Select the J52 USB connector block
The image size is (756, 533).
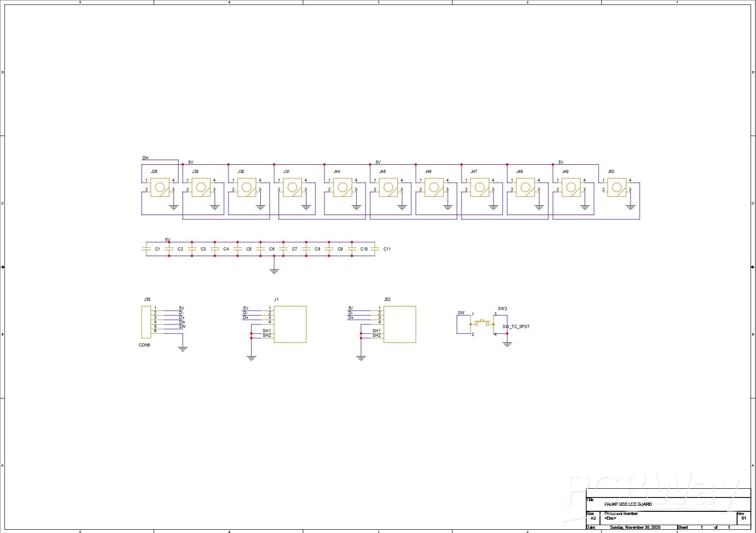[x=400, y=324]
